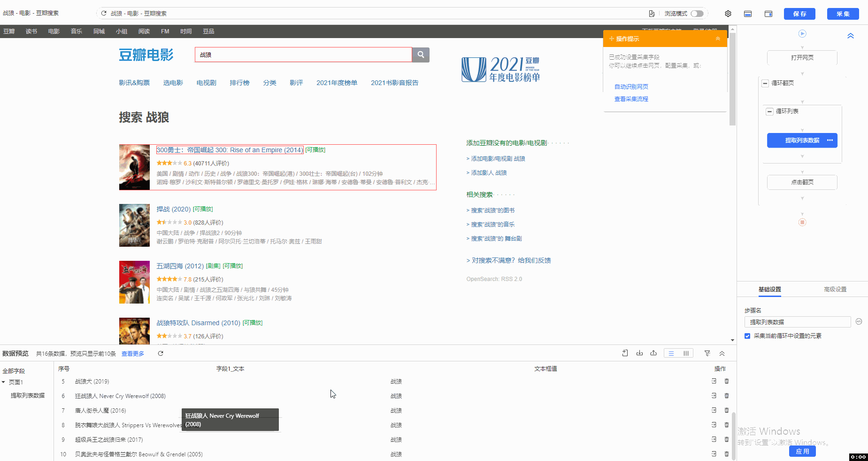
Task: Delete row 7 唐人街杀人魔 with the trash icon
Action: (x=727, y=410)
